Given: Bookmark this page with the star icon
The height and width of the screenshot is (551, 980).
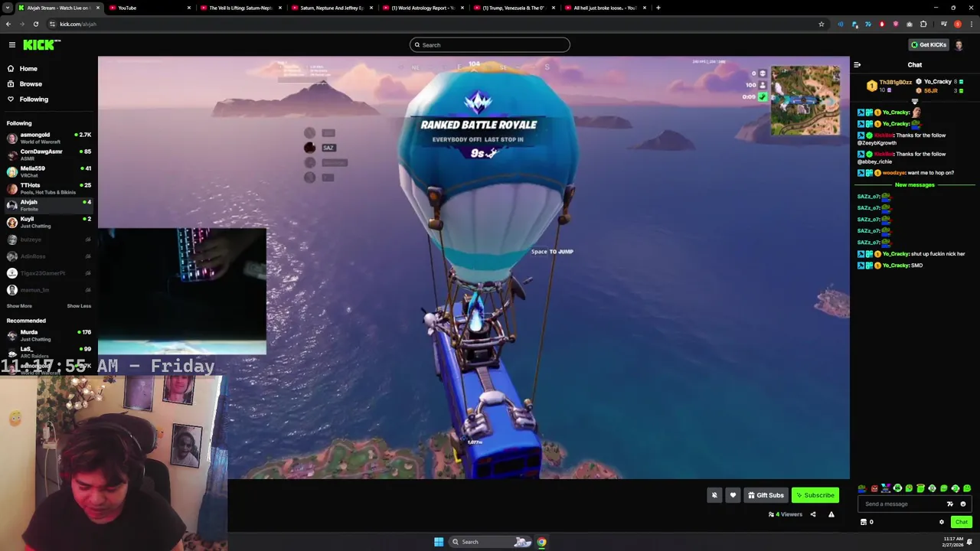Looking at the screenshot, I should (x=822, y=24).
